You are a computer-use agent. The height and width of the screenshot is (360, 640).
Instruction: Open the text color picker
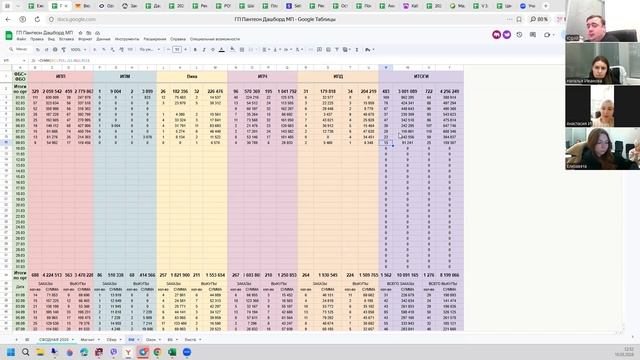(222, 49)
